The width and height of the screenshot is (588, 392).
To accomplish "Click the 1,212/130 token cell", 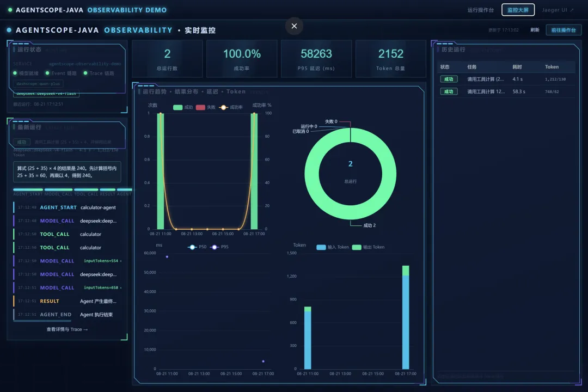I will 555,79.
